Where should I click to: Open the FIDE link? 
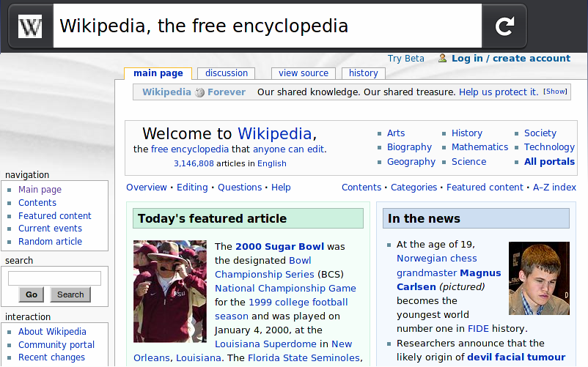pyautogui.click(x=478, y=329)
